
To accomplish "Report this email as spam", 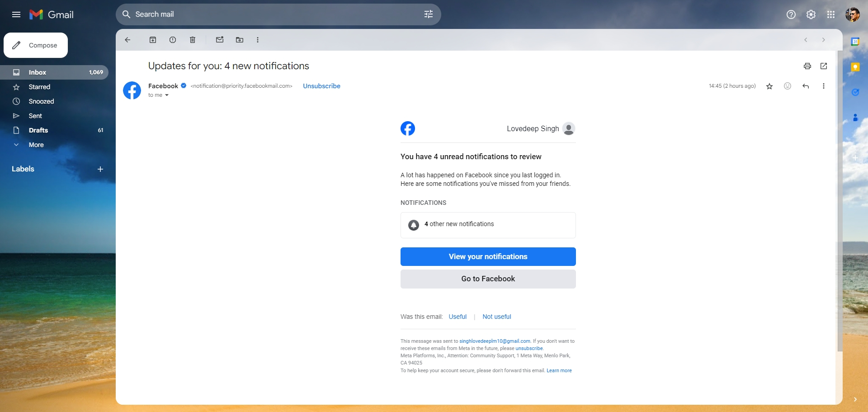I will point(173,40).
